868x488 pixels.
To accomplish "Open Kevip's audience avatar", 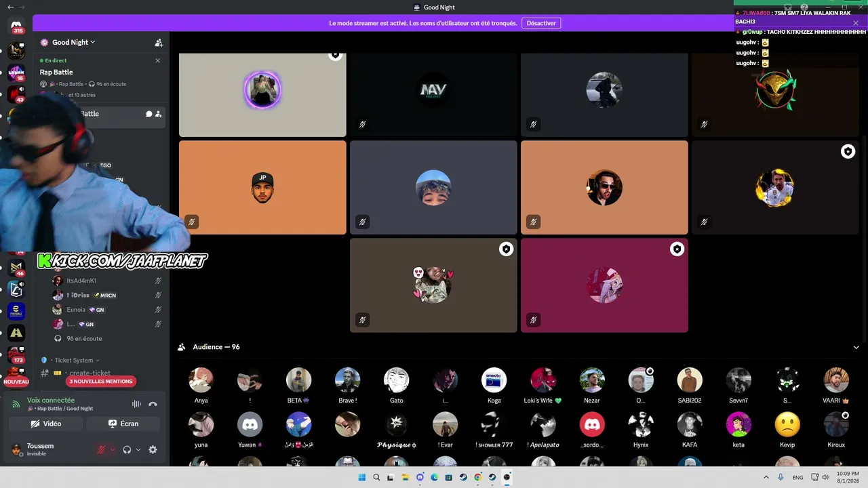I will tap(787, 424).
